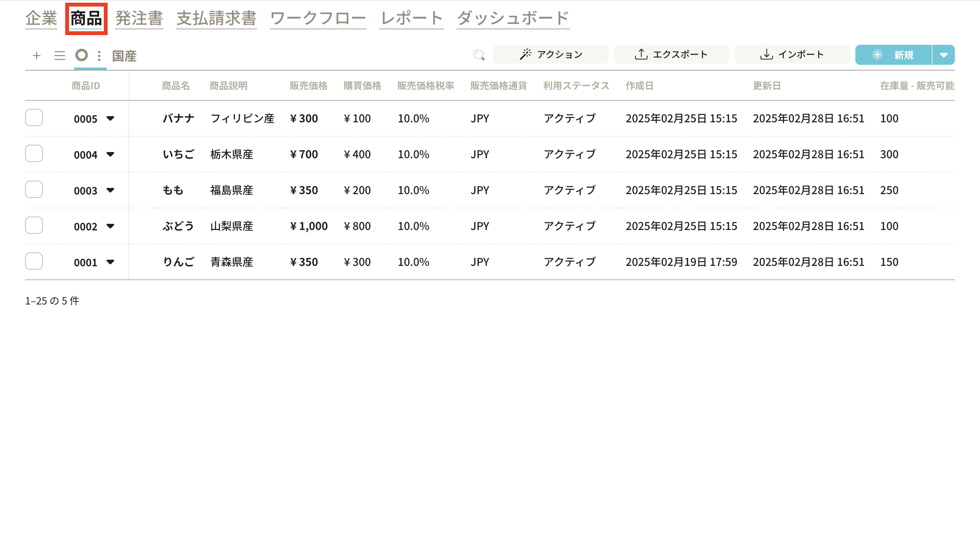
Task: Select the checkbox for row 0003 もも
Action: (x=34, y=189)
